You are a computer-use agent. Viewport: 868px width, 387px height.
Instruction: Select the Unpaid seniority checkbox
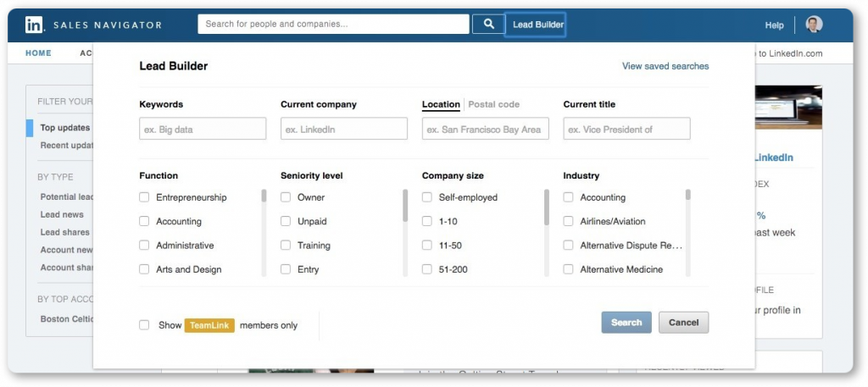(x=286, y=221)
